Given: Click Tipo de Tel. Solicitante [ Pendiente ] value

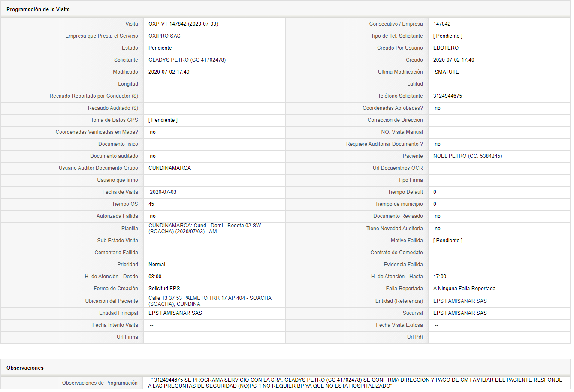Looking at the screenshot, I should (x=448, y=36).
